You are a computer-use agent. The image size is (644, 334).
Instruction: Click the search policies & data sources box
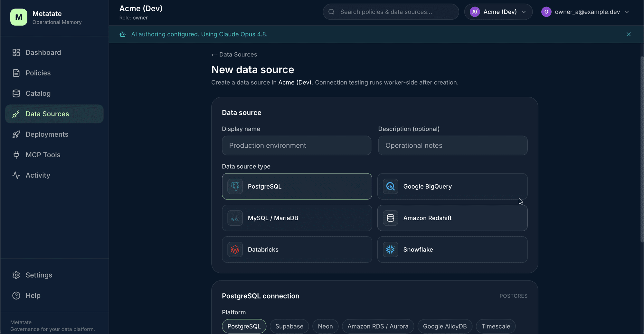391,12
